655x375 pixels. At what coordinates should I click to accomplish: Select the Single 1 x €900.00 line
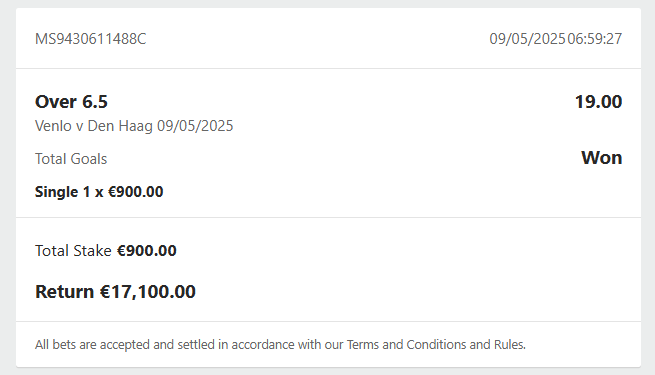(x=99, y=192)
